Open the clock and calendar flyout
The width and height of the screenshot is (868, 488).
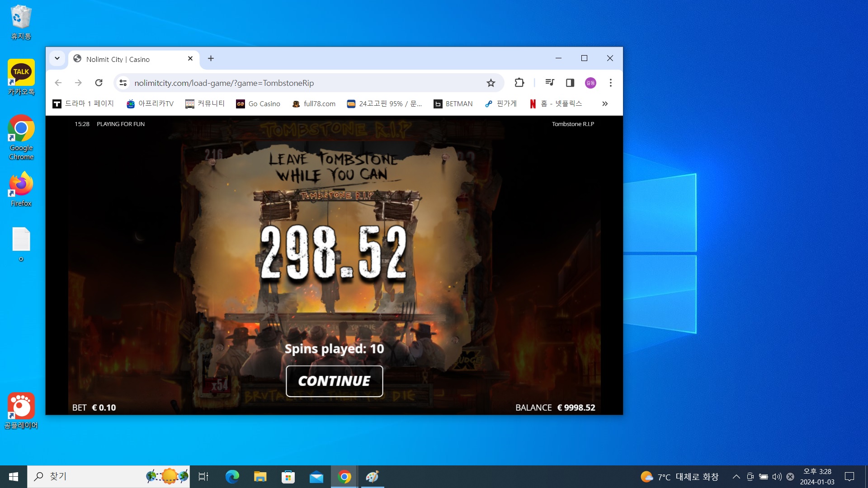pos(817,477)
